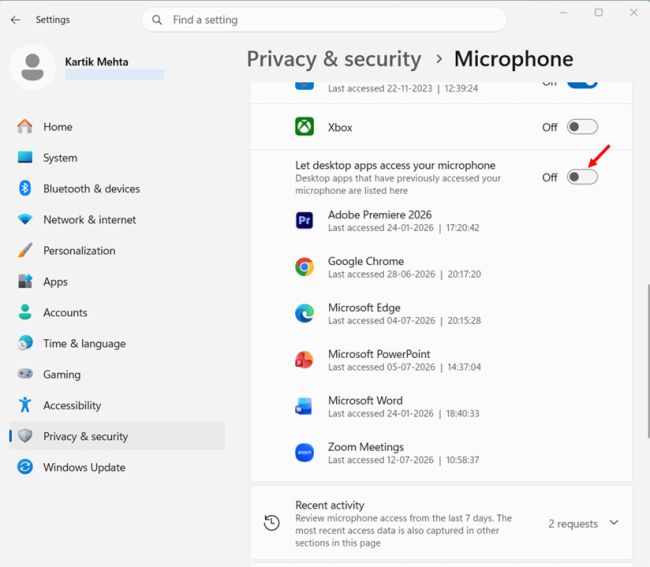This screenshot has height=567, width=650.
Task: Open Accessibility settings
Action: 117,405
